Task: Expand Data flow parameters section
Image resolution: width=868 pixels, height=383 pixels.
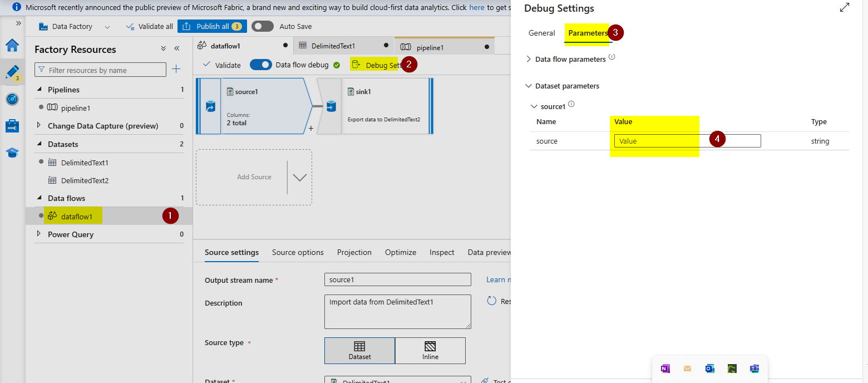Action: pyautogui.click(x=528, y=59)
